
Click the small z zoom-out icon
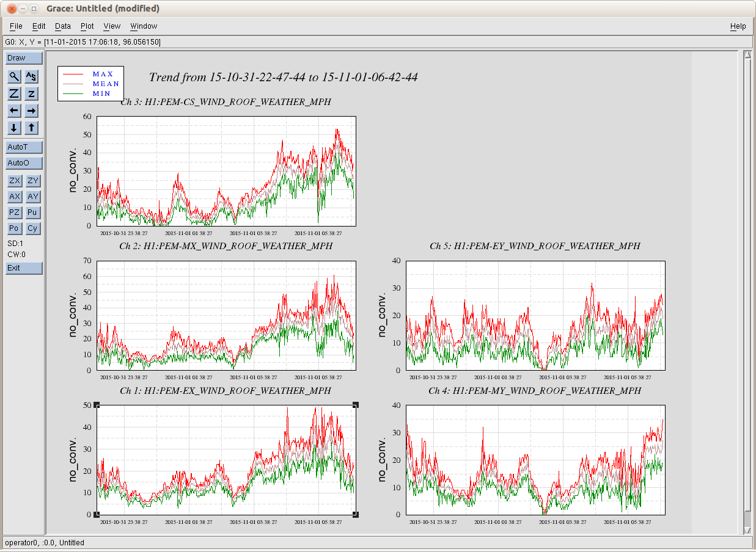[32, 93]
